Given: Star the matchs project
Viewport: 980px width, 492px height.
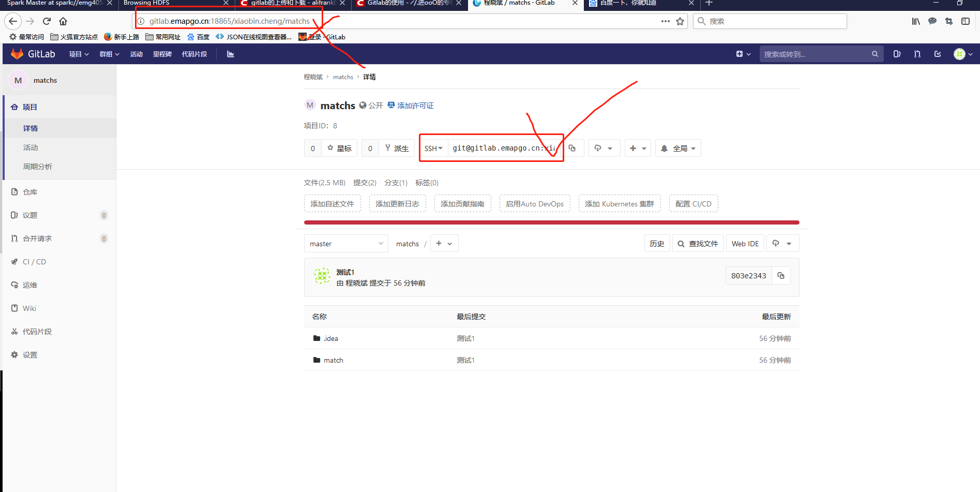Looking at the screenshot, I should (339, 148).
